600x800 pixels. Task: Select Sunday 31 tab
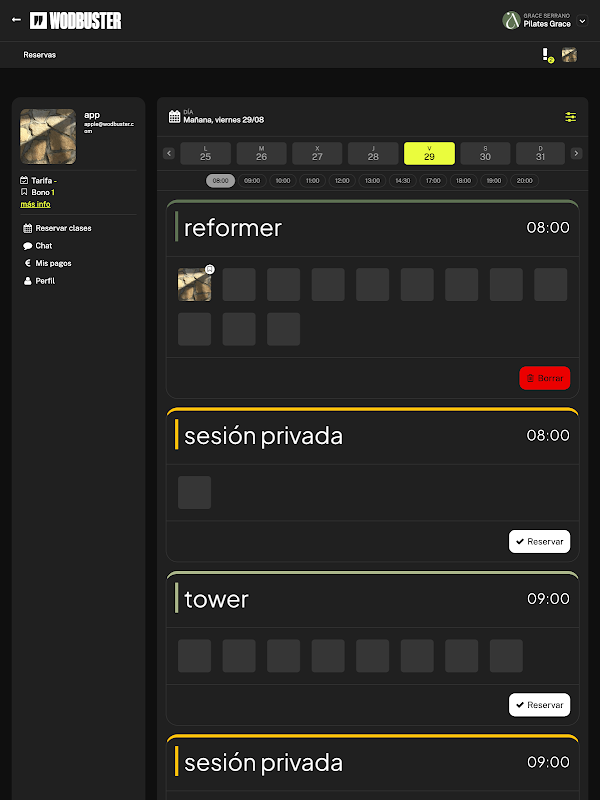point(540,153)
